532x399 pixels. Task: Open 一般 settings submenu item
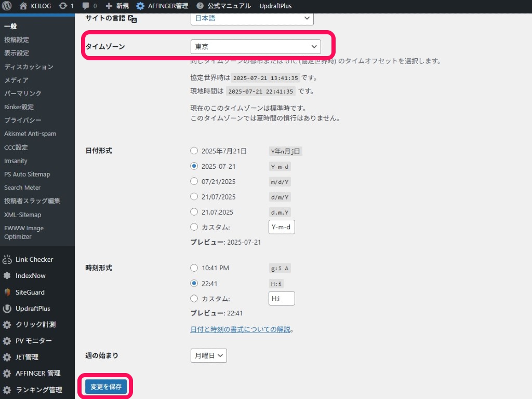coord(10,26)
